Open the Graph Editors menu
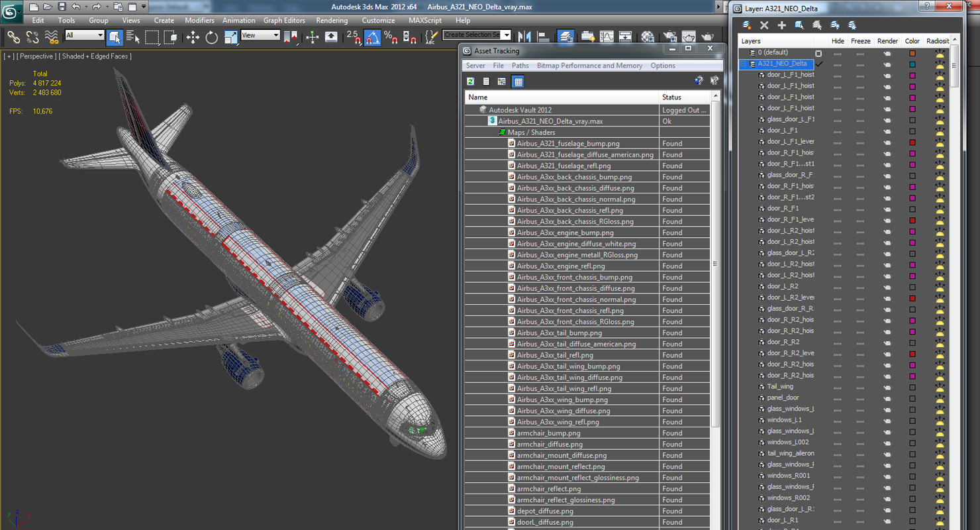980x530 pixels. (x=284, y=21)
